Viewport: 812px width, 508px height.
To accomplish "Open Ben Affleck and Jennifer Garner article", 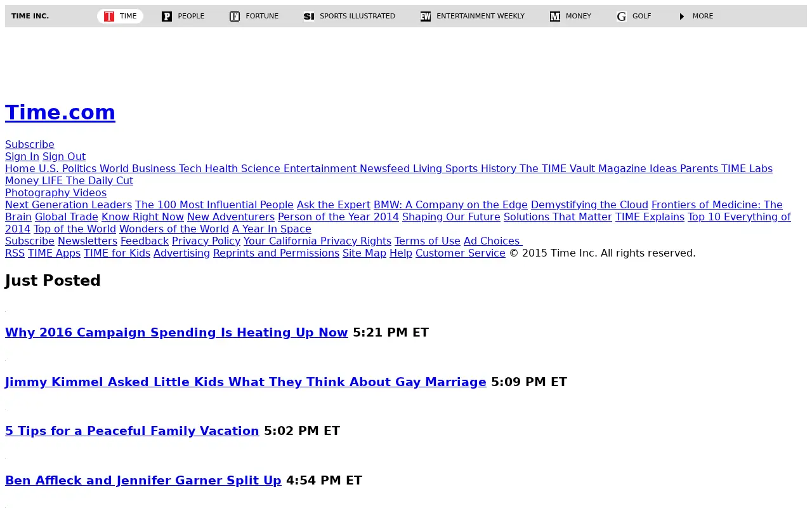I will (143, 481).
